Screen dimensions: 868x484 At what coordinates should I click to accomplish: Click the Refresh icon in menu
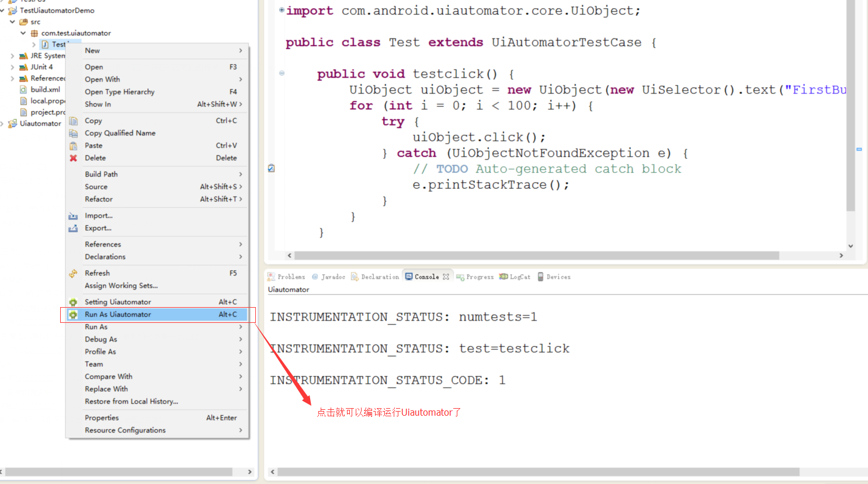point(73,273)
